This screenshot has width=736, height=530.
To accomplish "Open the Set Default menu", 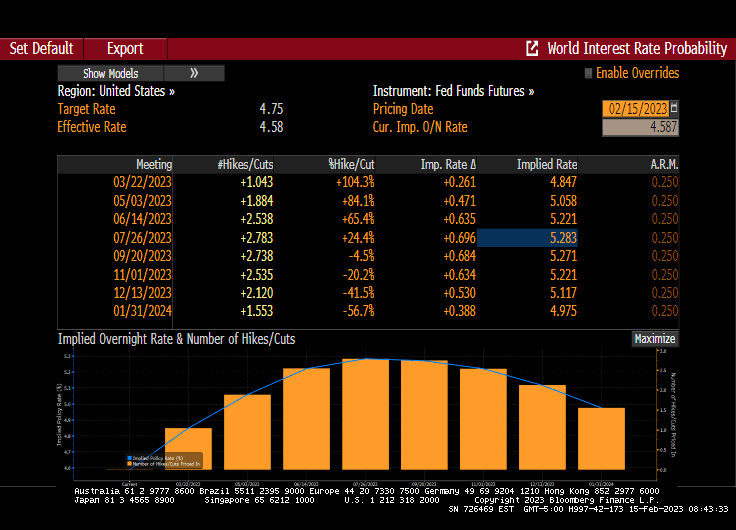I will [41, 48].
